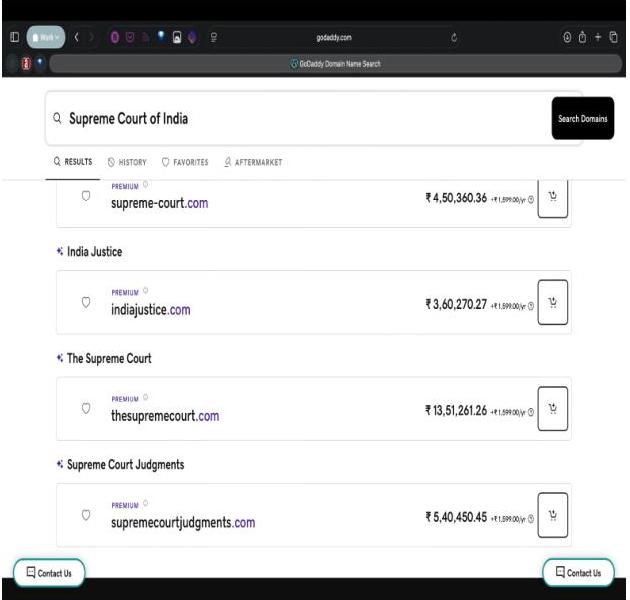Click the indiajustice.com domain name
630x600 pixels.
click(151, 309)
